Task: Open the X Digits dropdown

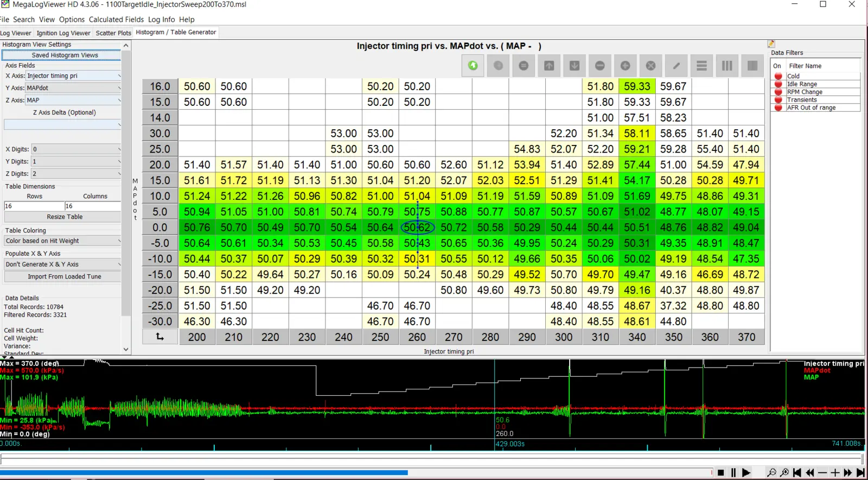Action: coord(76,149)
